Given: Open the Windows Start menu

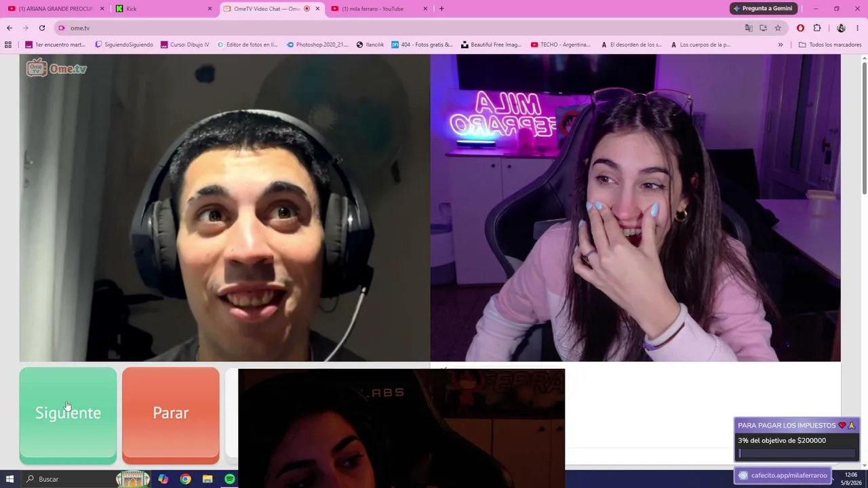Looking at the screenshot, I should click(9, 479).
